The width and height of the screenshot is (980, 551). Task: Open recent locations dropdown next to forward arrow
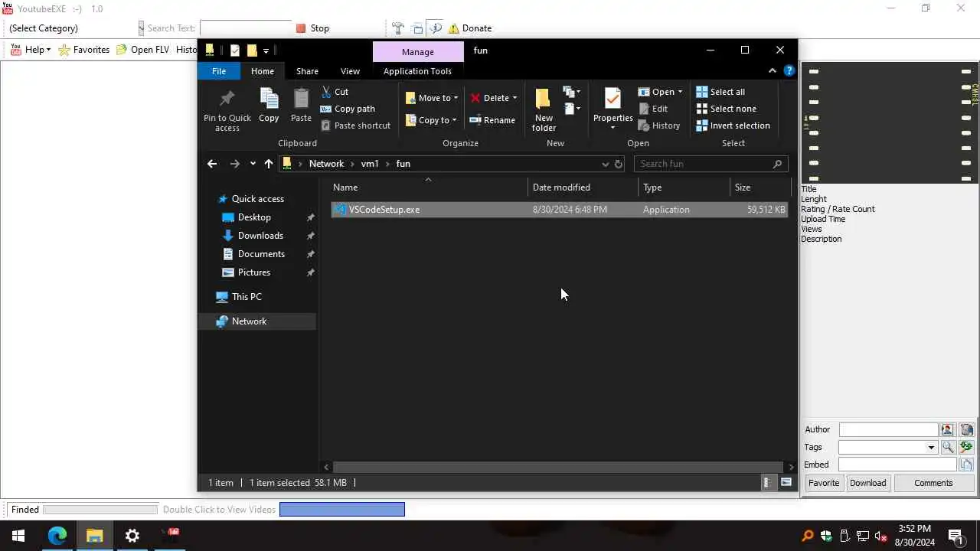point(253,164)
